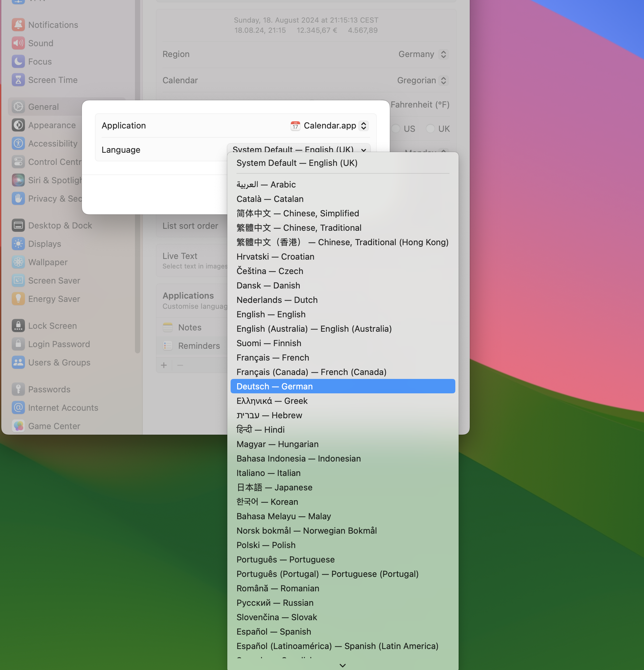The image size is (644, 670).
Task: Click the Sound speaker icon
Action: pyautogui.click(x=18, y=43)
